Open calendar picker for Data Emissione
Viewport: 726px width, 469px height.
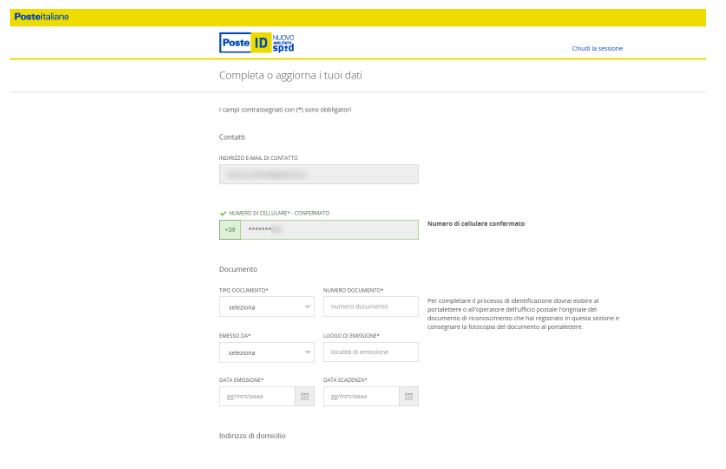point(304,396)
